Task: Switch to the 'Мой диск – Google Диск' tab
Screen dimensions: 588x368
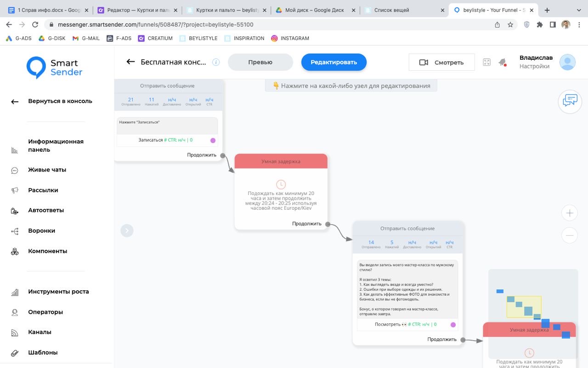Action: coord(316,10)
